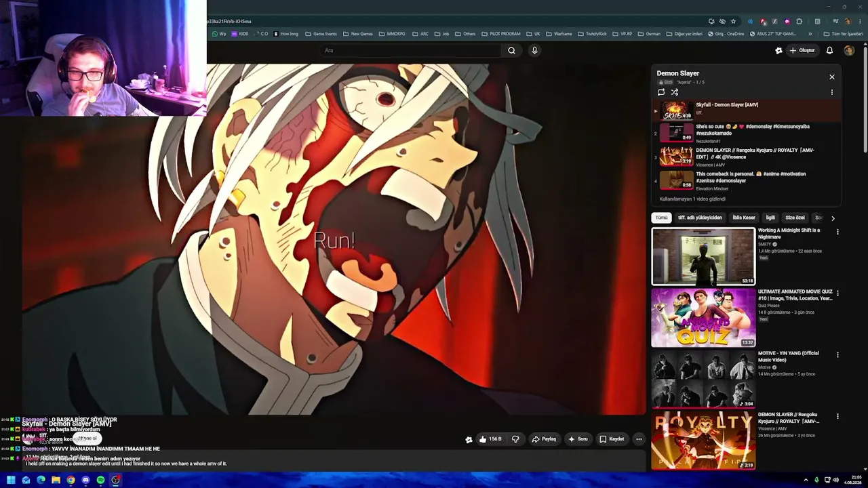Viewport: 868px width, 488px height.
Task: Click the YouTube search magnifier button
Action: pyautogui.click(x=511, y=50)
